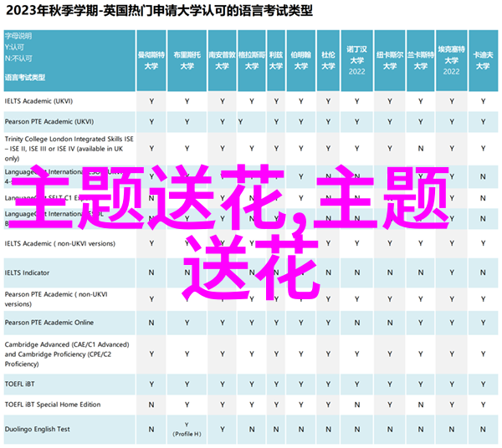Select the Pearson PTE Academic (UKVI) row

point(49,121)
